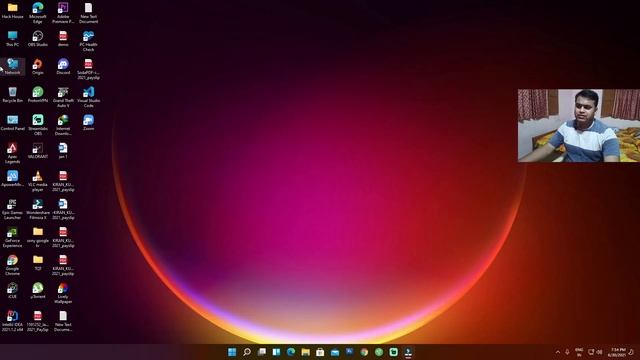Open network and volume quick settings
640x360 pixels.
coord(595,352)
